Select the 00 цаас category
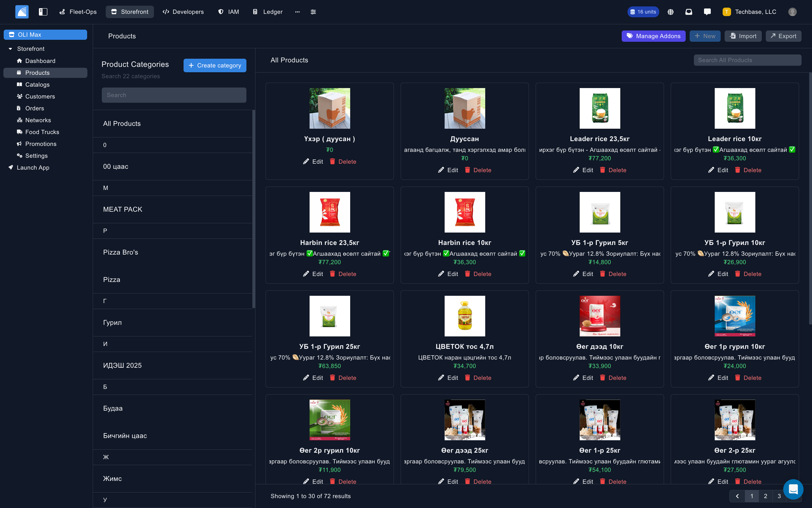Viewport: 812px width, 508px height. click(173, 167)
